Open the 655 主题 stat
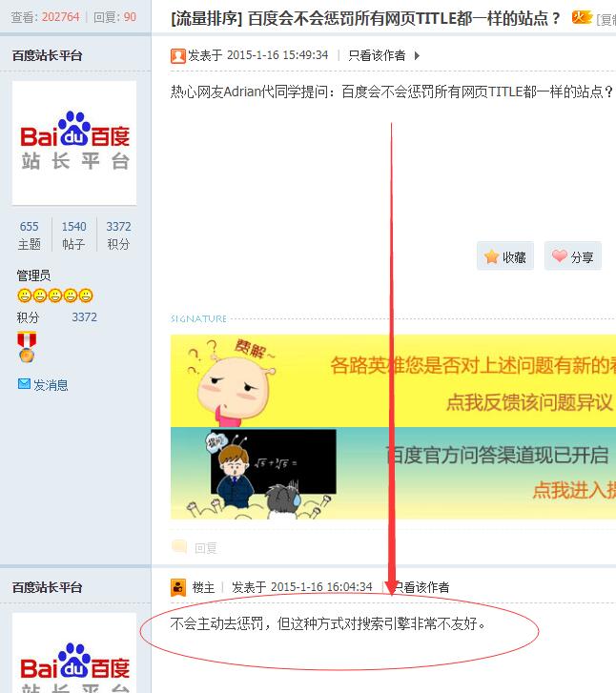 (30, 235)
